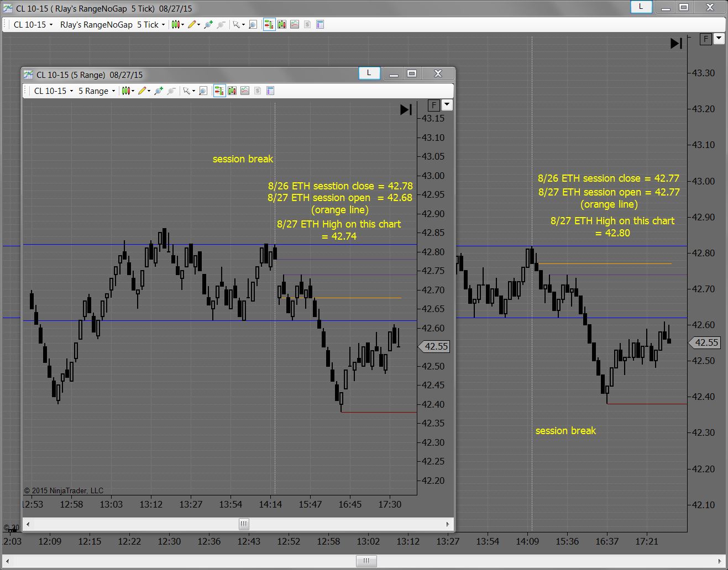This screenshot has height=570, width=728.
Task: Select '8/27 ETH High on this chart = 42.74' text
Action: pyautogui.click(x=339, y=230)
